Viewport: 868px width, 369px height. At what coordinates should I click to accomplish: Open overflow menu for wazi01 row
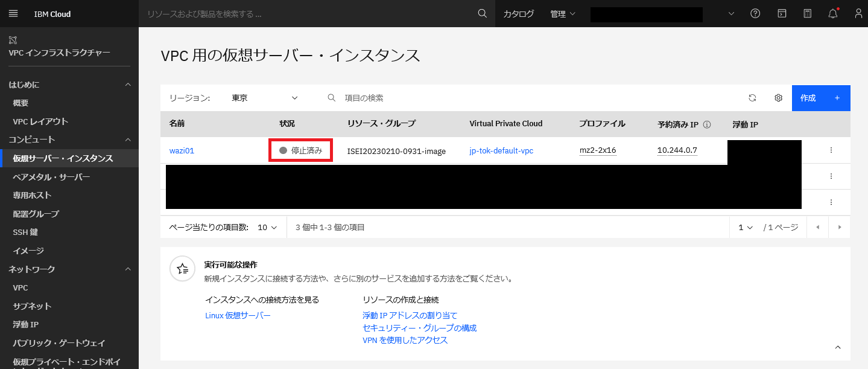click(x=831, y=150)
